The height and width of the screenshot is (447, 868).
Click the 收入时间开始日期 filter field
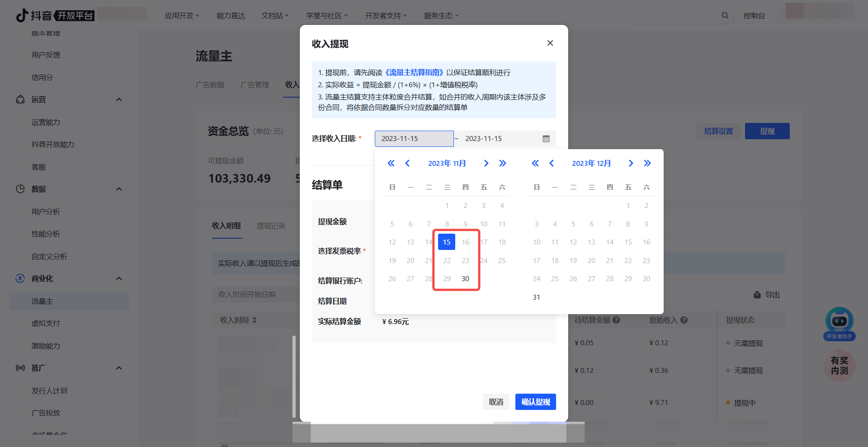(x=255, y=294)
